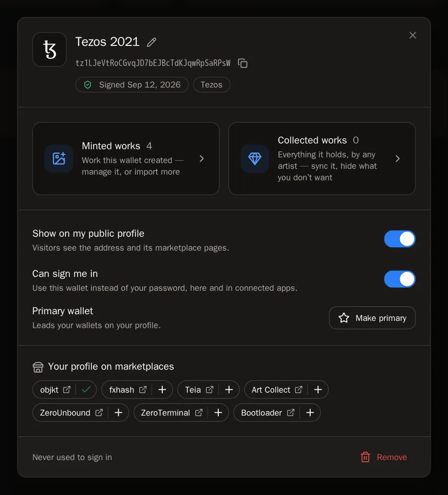The image size is (448, 495).
Task: Click the Primary wallet label
Action: tap(63, 311)
